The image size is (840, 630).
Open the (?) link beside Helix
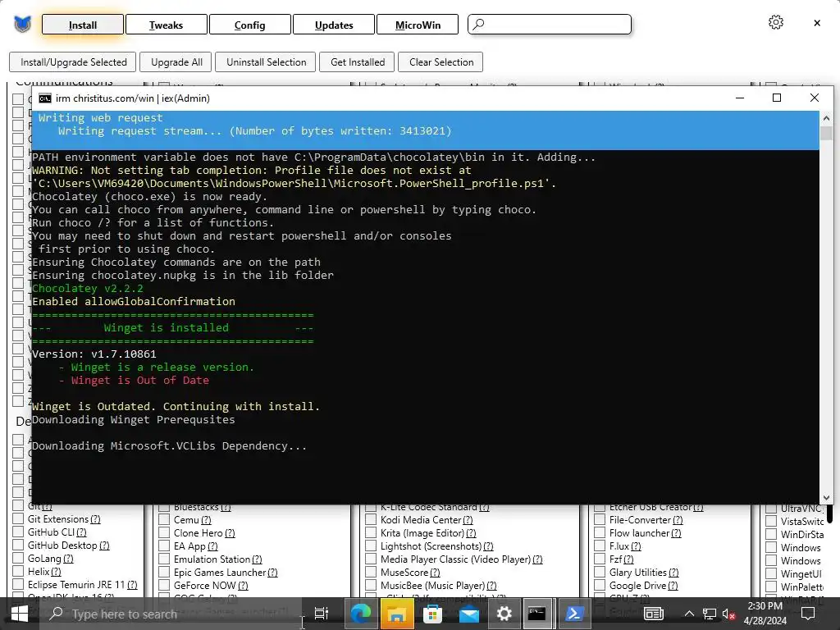click(57, 572)
